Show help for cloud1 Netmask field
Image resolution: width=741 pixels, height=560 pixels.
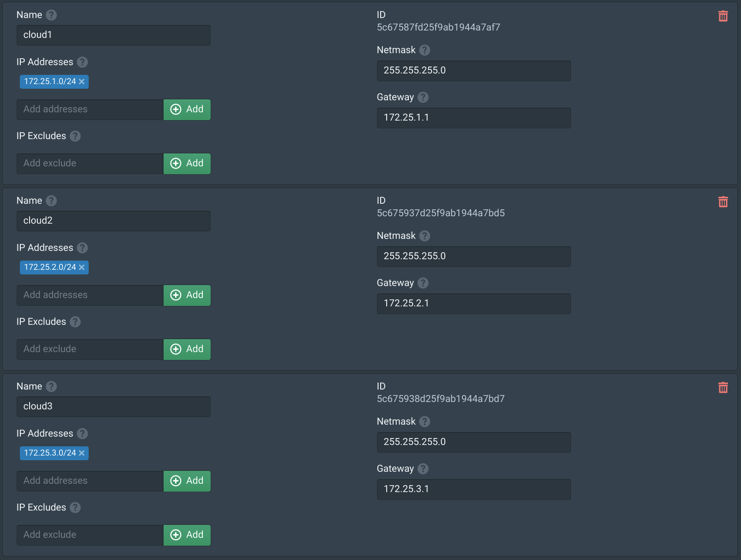point(425,50)
